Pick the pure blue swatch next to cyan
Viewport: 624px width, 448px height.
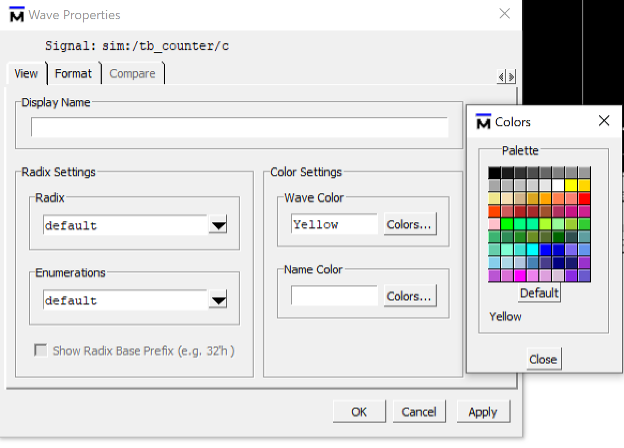546,250
